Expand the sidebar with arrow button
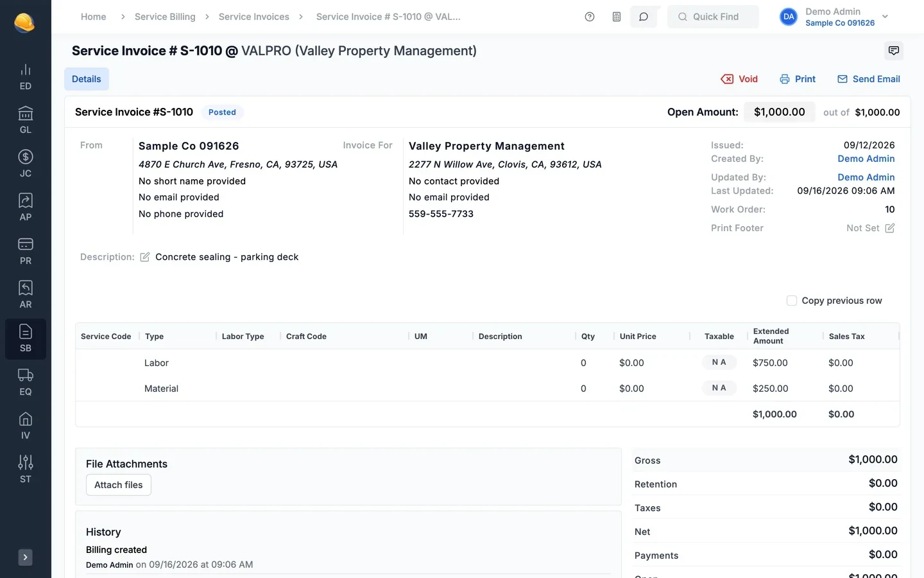Screen dimensions: 924x578 (25, 557)
